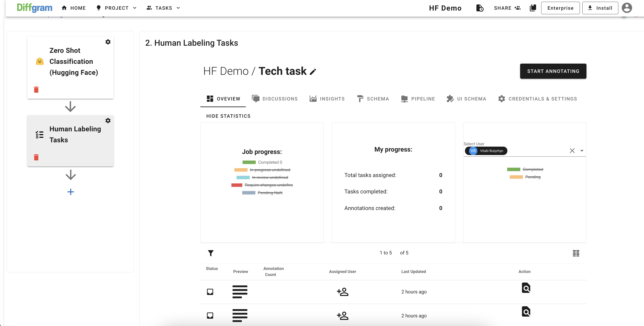Click the edit pencil next to Tech task

(x=313, y=72)
